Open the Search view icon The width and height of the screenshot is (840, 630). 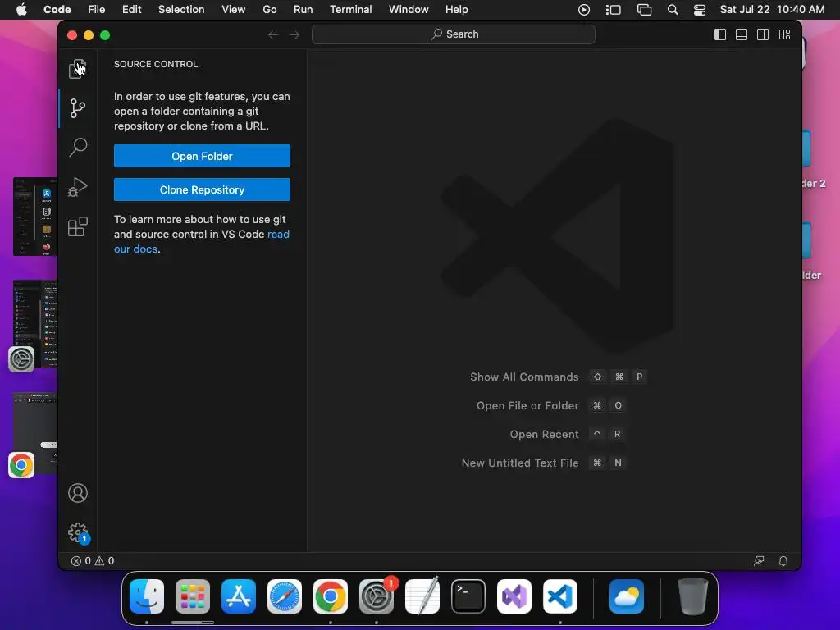coord(78,148)
